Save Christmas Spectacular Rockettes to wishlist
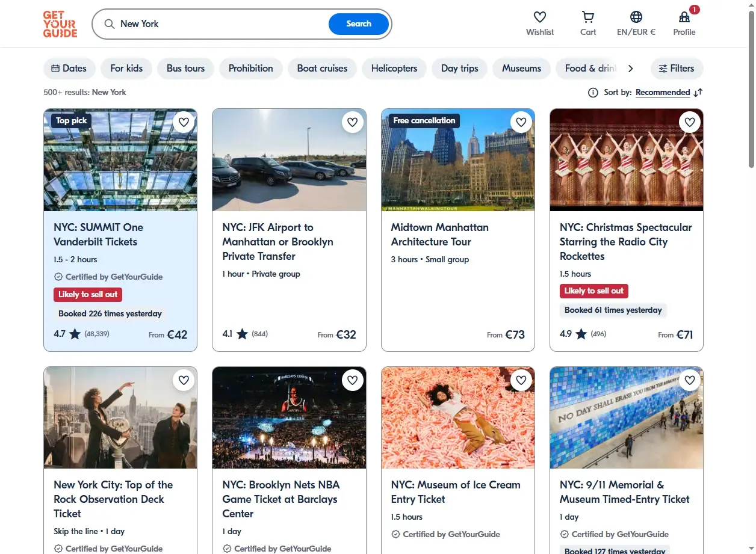756x554 pixels. pyautogui.click(x=689, y=122)
